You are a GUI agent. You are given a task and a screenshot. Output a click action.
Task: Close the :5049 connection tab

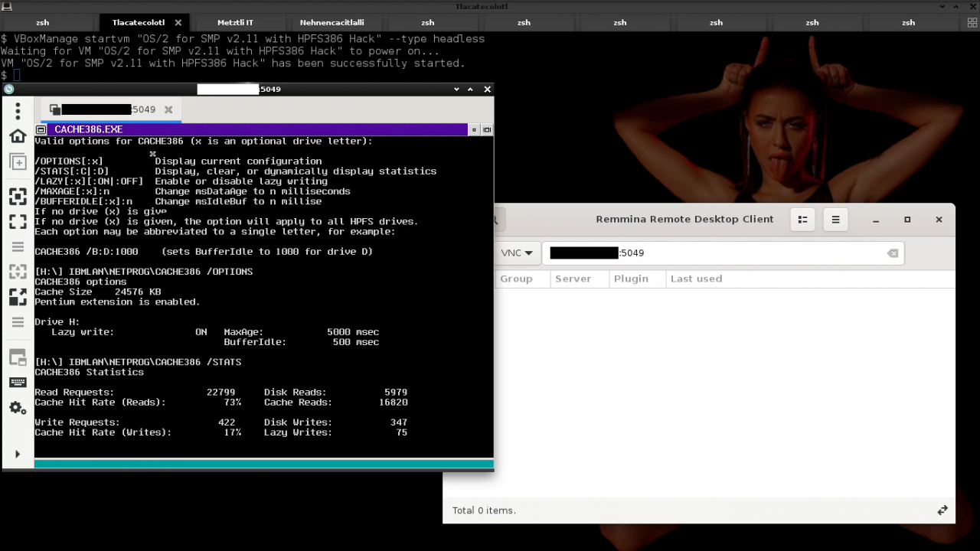168,109
